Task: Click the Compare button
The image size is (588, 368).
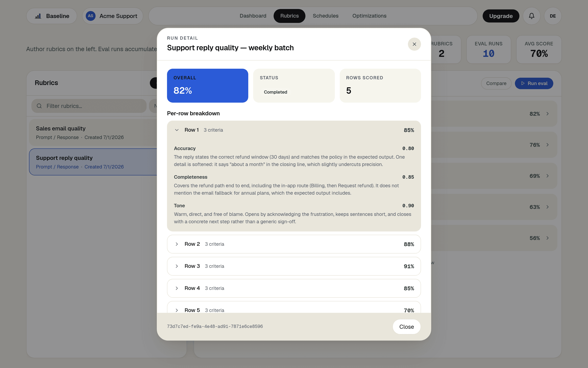Action: (x=496, y=83)
